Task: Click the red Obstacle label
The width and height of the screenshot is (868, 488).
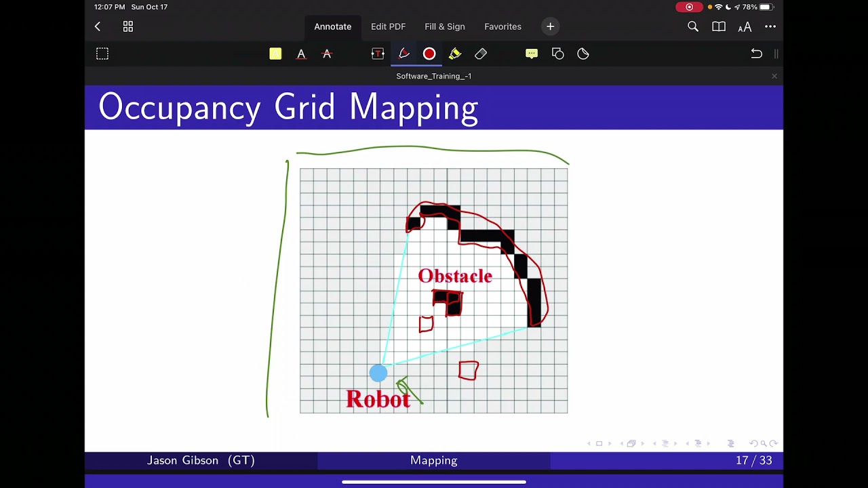Action: pos(455,276)
